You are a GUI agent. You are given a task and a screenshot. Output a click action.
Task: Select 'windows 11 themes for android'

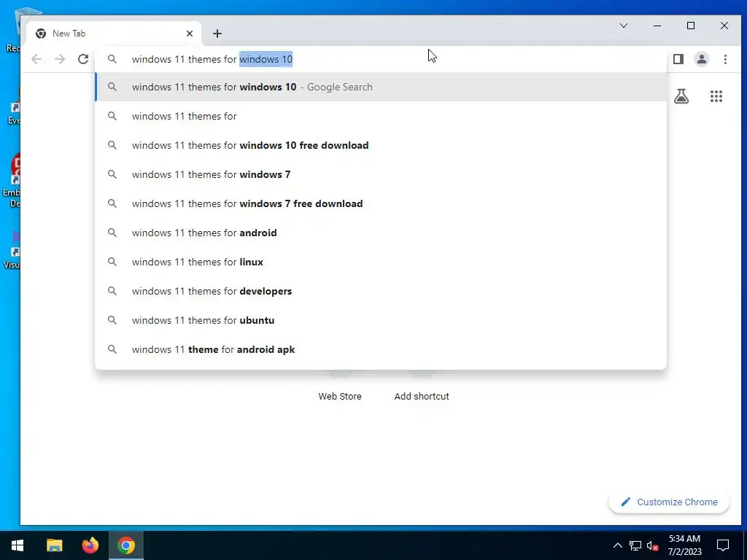[x=381, y=233]
